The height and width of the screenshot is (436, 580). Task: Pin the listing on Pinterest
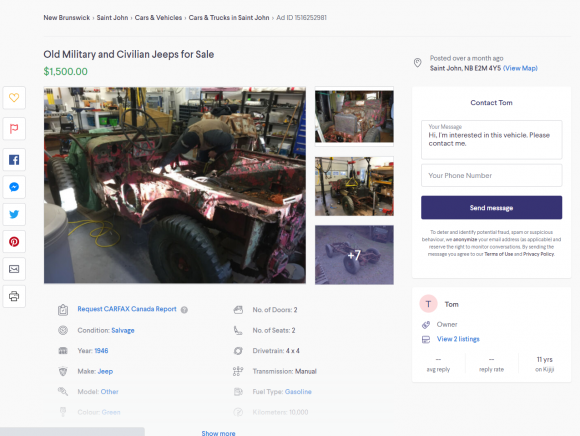click(x=14, y=242)
